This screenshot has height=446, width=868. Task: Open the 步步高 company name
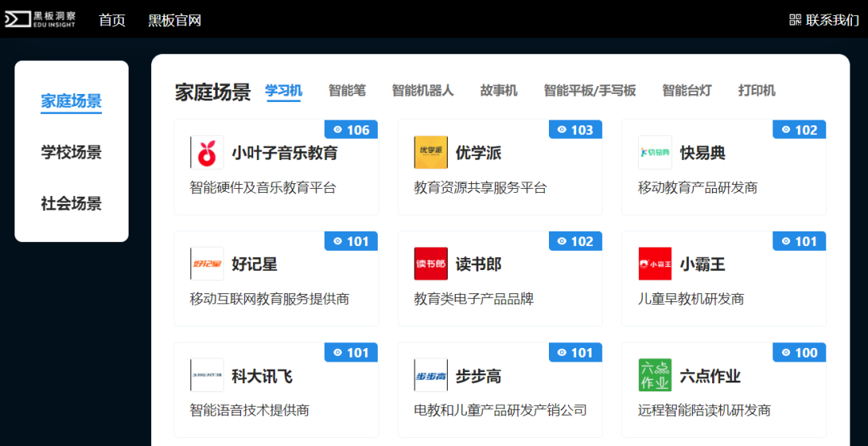point(478,376)
